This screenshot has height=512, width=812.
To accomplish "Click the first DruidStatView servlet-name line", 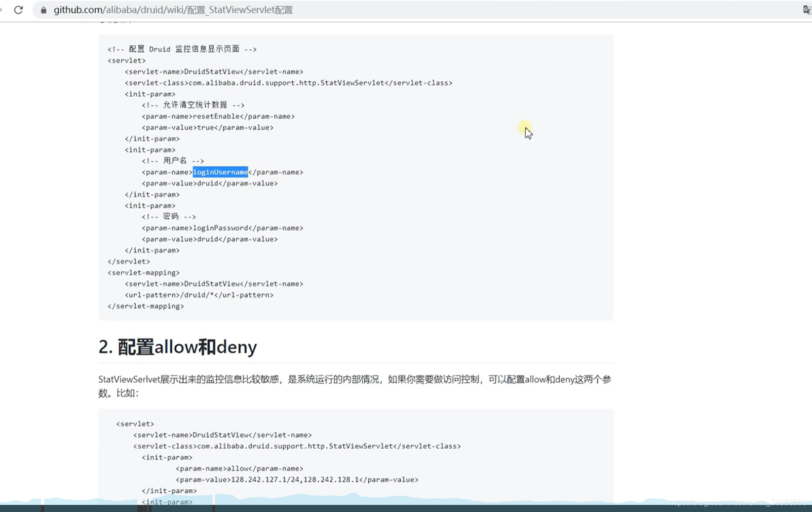I will pos(214,71).
